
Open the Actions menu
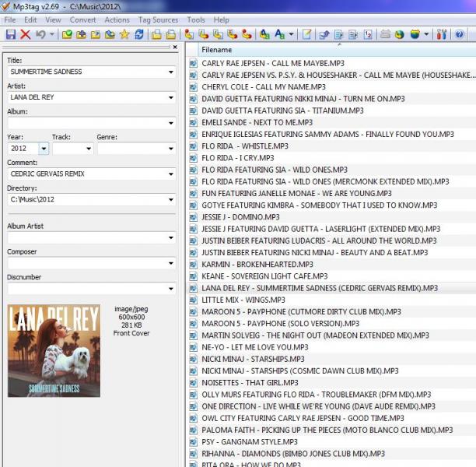(x=117, y=20)
